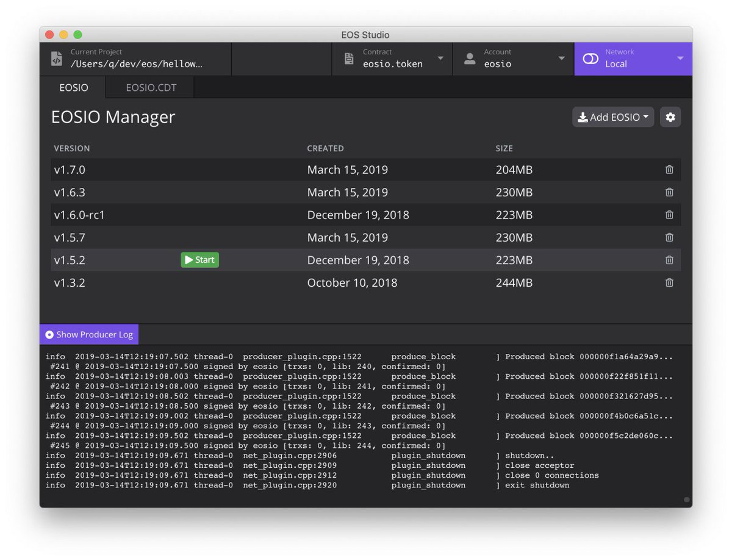Click the download icon on Add EOSIO
Screen dimensions: 732x560
584,117
